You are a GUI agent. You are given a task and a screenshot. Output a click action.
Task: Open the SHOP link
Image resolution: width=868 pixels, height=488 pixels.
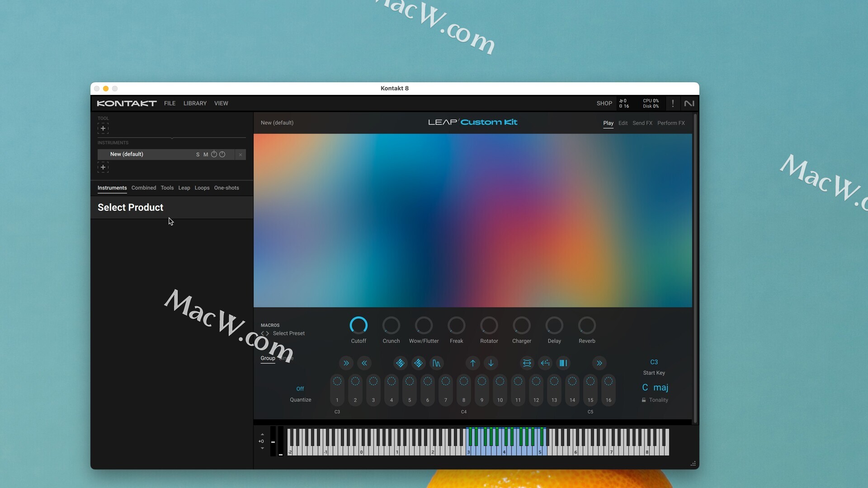(604, 103)
